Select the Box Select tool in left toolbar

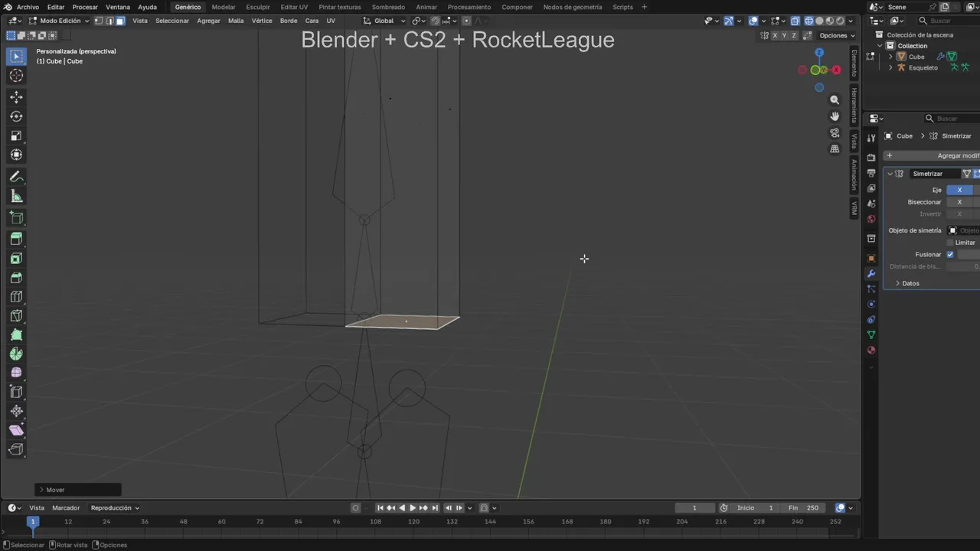(x=16, y=56)
